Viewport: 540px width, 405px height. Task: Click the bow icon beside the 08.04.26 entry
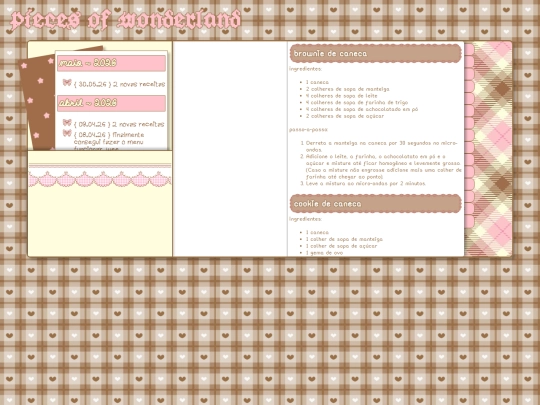(x=67, y=133)
